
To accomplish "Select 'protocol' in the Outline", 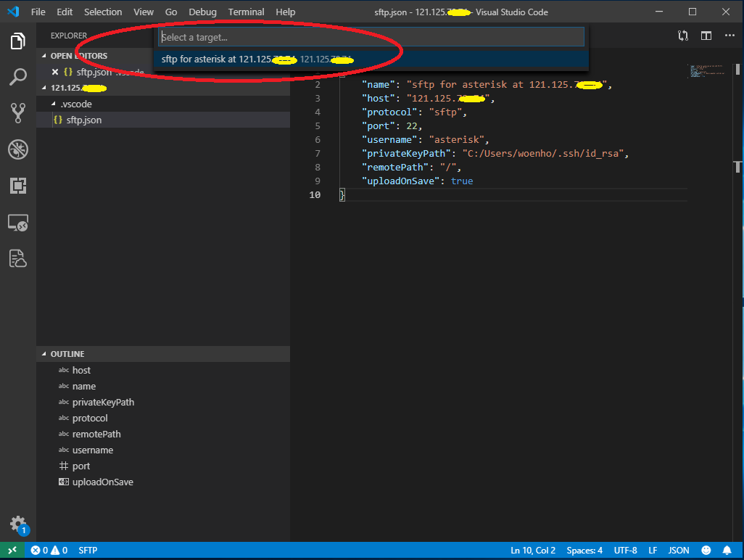I will click(90, 418).
